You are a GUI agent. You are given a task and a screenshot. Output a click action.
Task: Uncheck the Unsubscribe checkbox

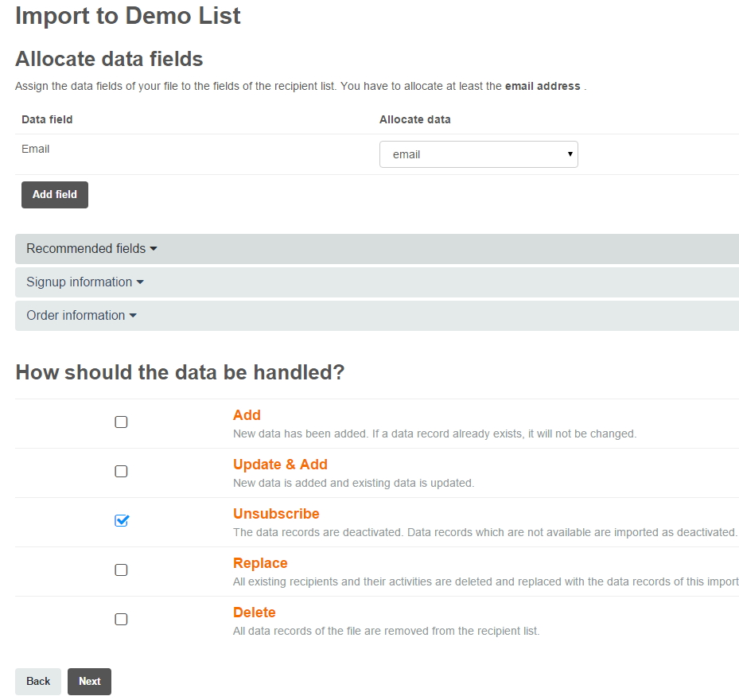(121, 521)
